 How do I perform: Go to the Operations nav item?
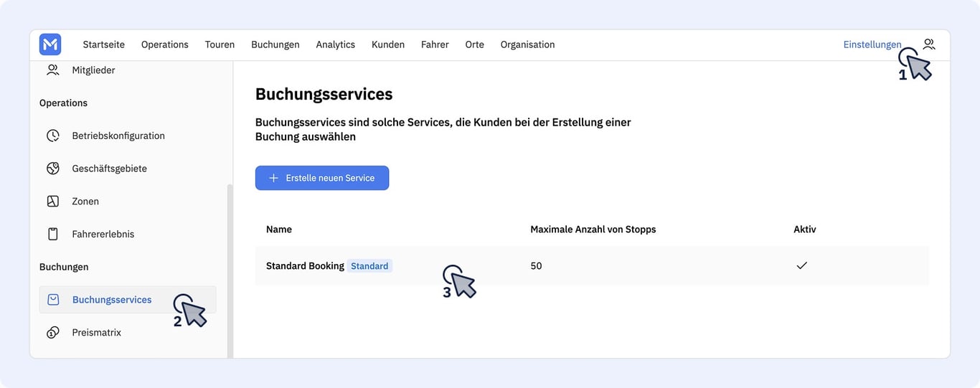click(165, 44)
